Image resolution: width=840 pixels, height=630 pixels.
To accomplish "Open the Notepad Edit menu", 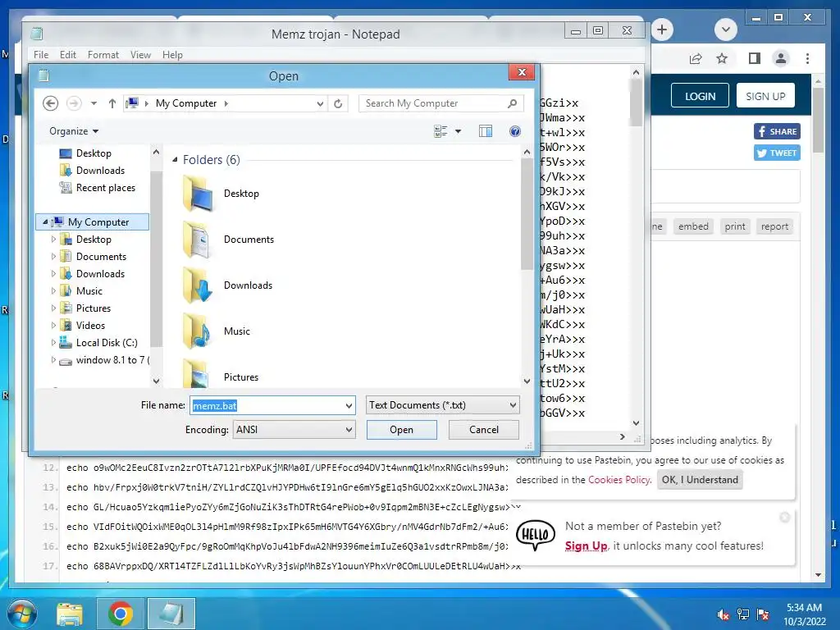I will point(68,55).
